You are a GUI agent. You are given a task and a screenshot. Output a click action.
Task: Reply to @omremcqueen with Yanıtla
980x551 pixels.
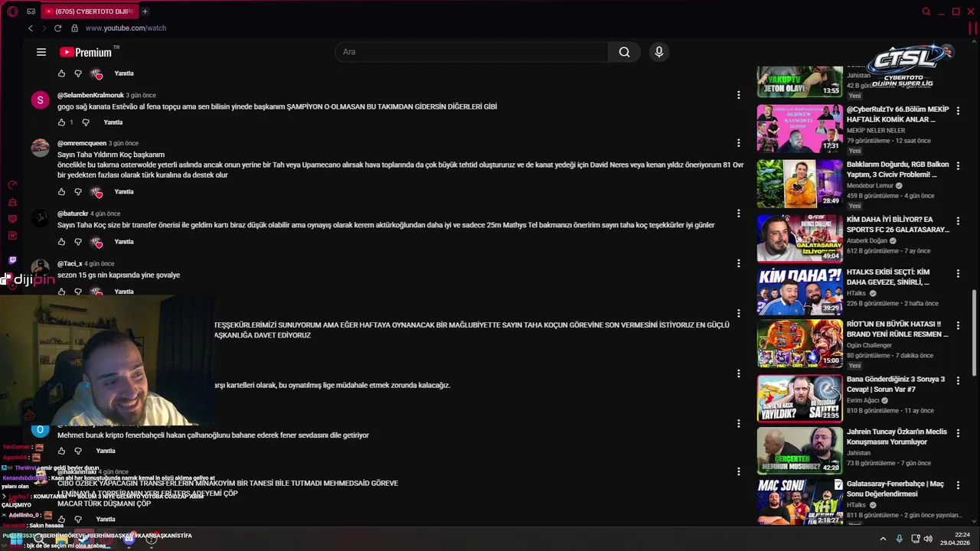point(124,192)
